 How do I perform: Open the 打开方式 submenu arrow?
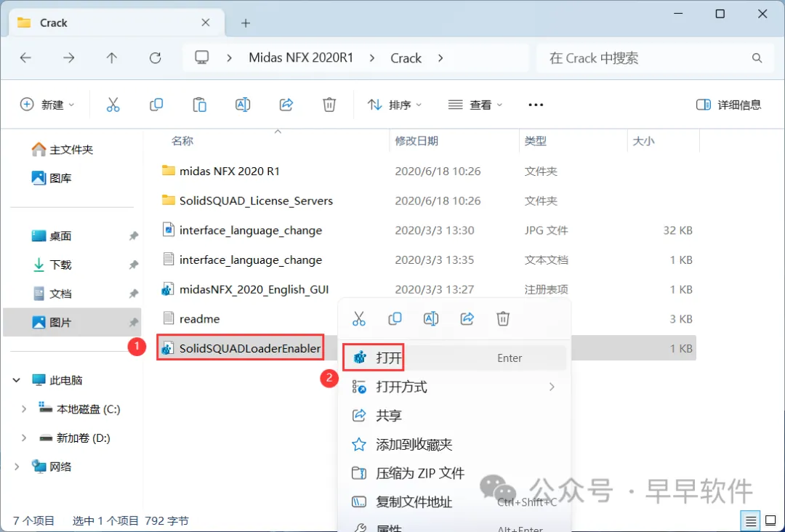[552, 387]
